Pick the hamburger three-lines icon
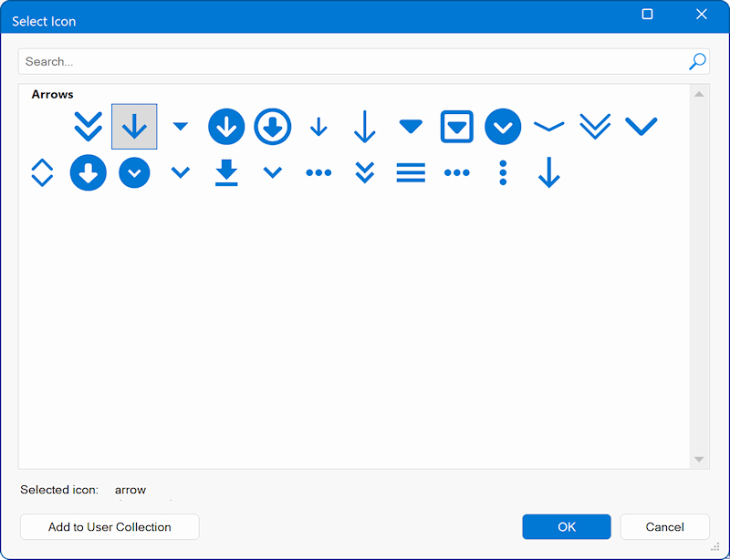Image resolution: width=730 pixels, height=560 pixels. (411, 172)
